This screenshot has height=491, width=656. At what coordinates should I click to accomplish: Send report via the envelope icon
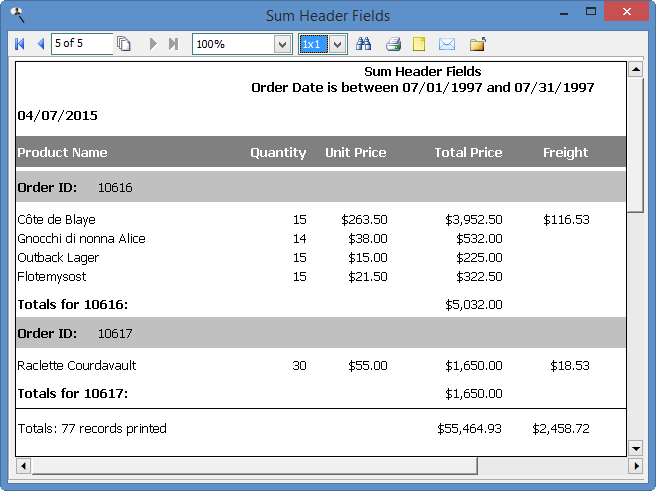447,44
